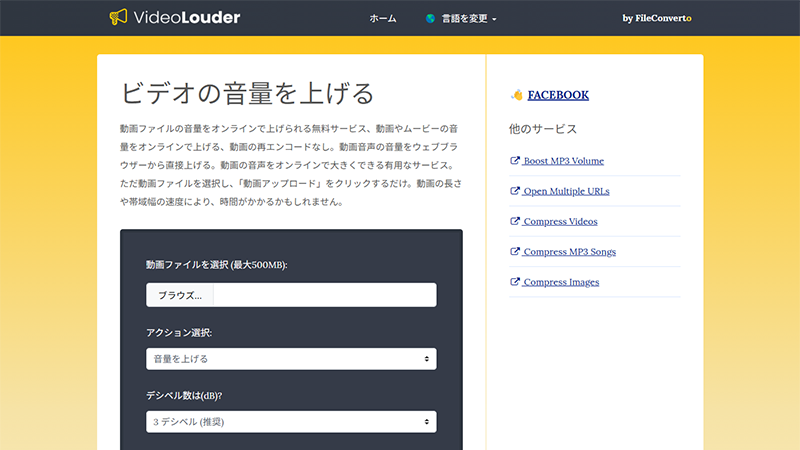The image size is (800, 450).
Task: Click external-link icon beside Boost MP3 Volume
Action: tap(515, 160)
